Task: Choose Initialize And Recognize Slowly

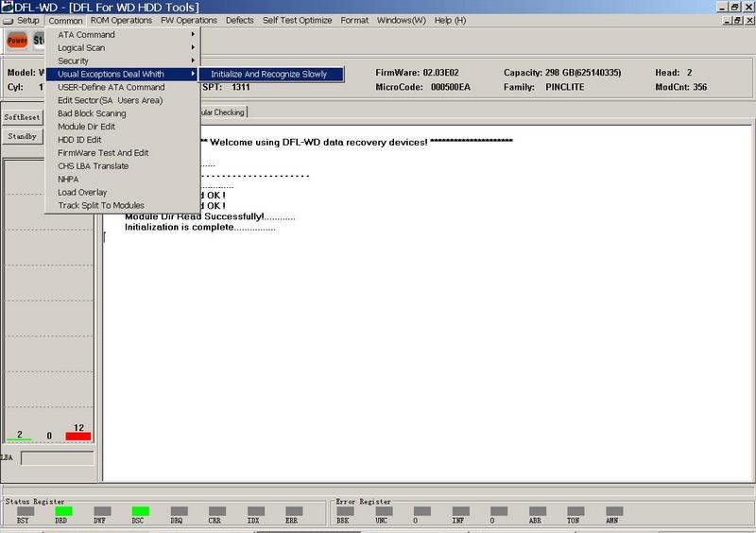Action: (x=271, y=74)
